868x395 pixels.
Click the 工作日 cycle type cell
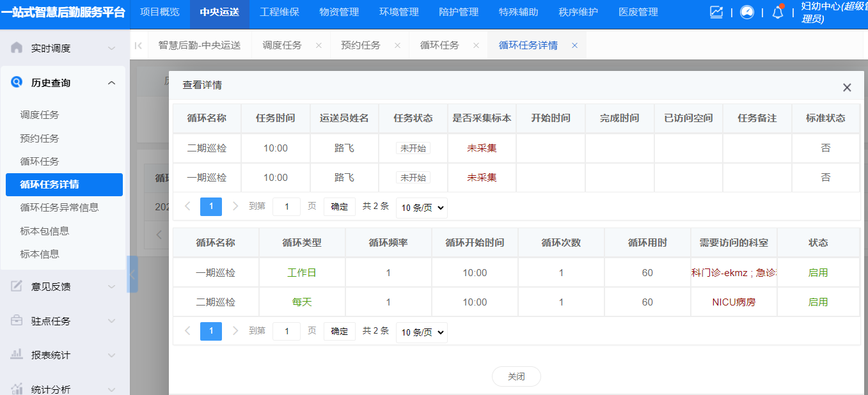click(302, 273)
